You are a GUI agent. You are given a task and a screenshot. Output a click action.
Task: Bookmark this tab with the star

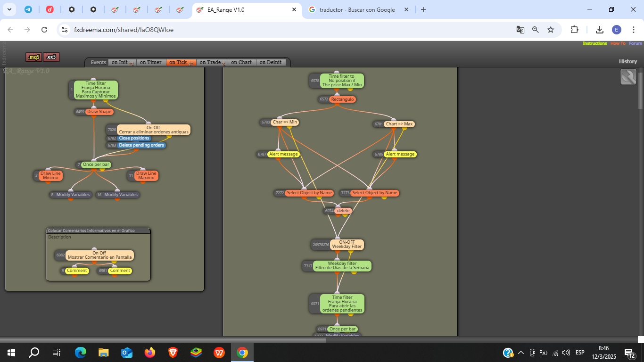tap(551, 30)
